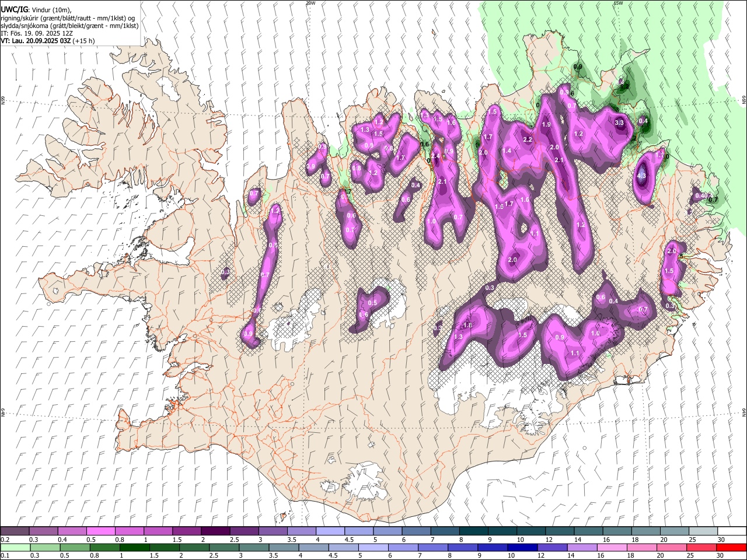Image resolution: width=747 pixels, height=560 pixels.
Task: Pick the pale green rain swatch between 0.1 and 0.3
Action: (15, 548)
